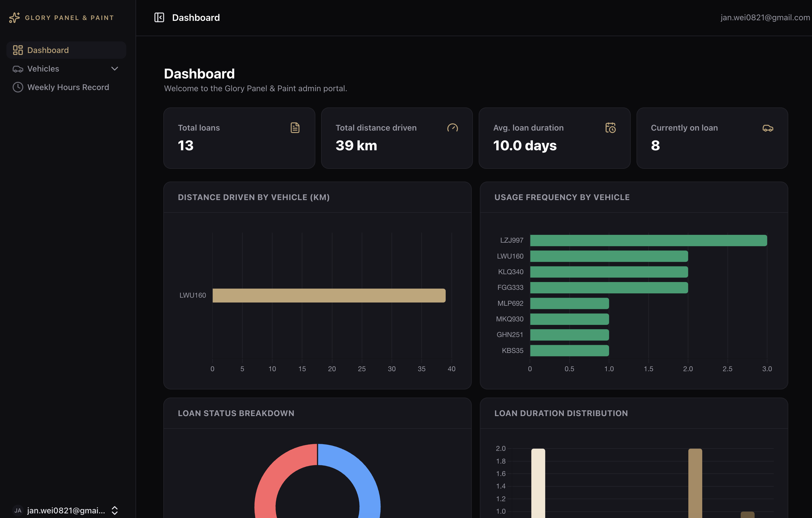The image size is (812, 518).
Task: Click the Total distance driven gauge icon
Action: click(x=453, y=128)
